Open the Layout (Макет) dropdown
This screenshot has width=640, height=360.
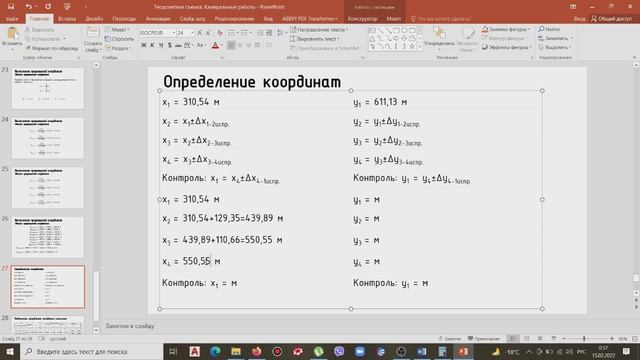point(117,30)
